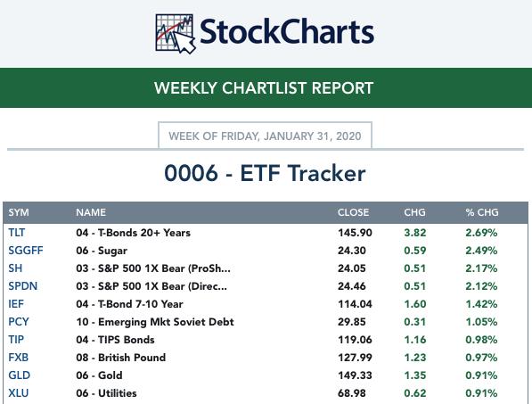This screenshot has width=532, height=404.
Task: Open the XLU ticker symbol
Action: (x=19, y=393)
